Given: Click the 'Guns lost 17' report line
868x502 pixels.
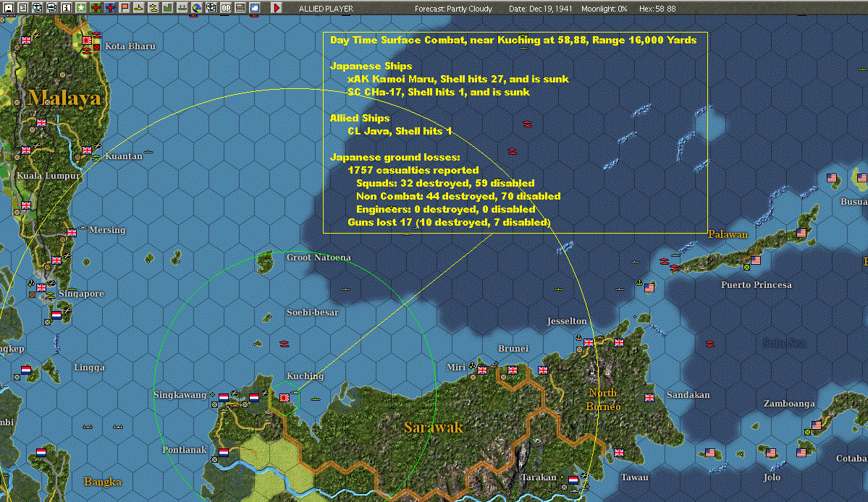Looking at the screenshot, I should [x=449, y=222].
